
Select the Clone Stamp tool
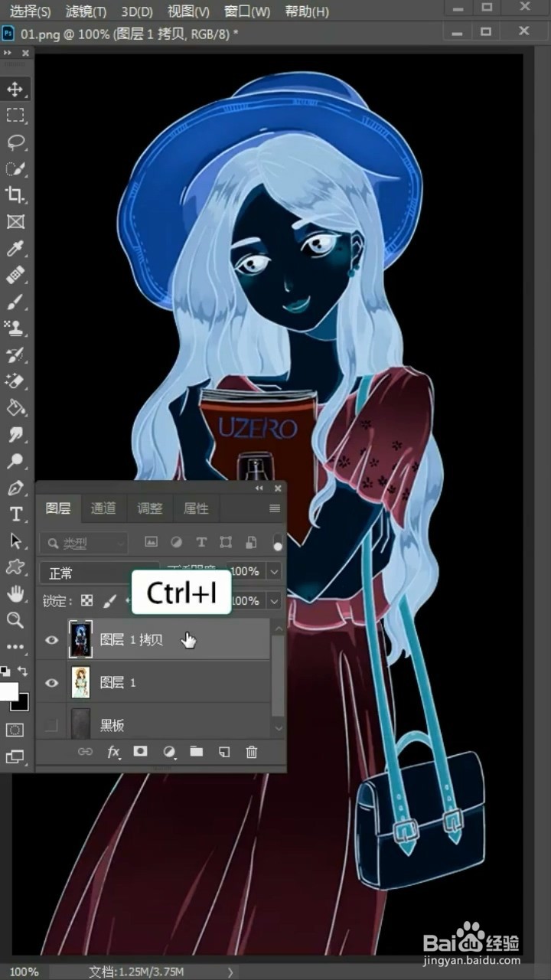pos(15,328)
